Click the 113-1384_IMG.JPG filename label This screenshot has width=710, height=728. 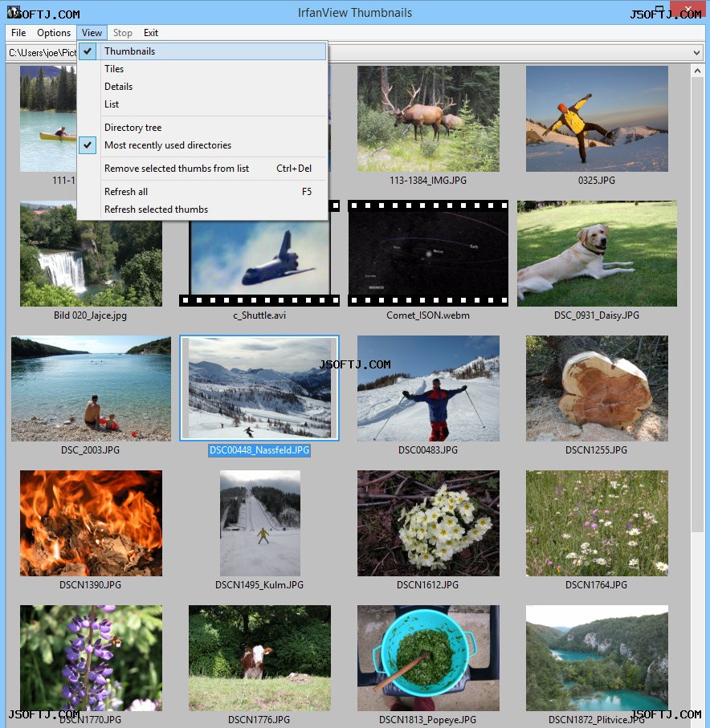tap(428, 180)
